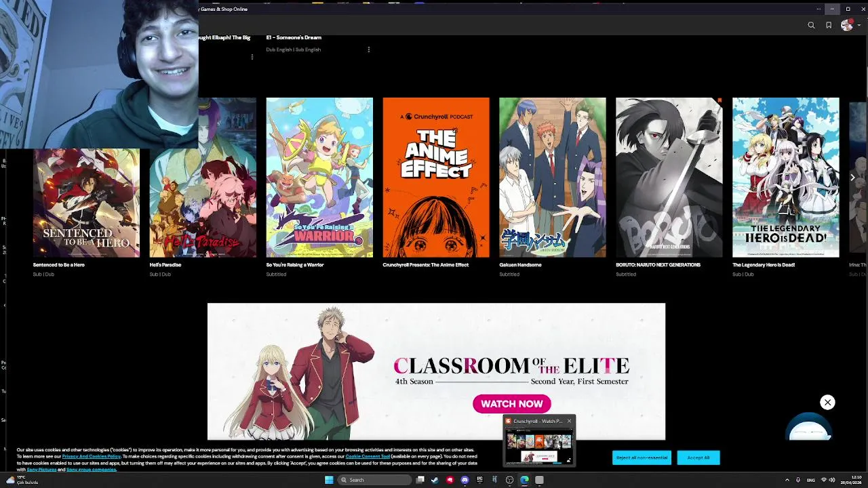Open the Crunchyroll search icon
The image size is (868, 488).
point(811,25)
